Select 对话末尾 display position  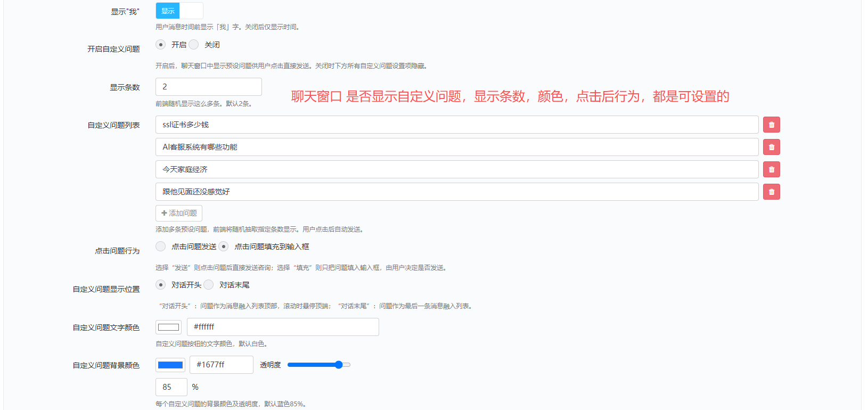coord(209,285)
